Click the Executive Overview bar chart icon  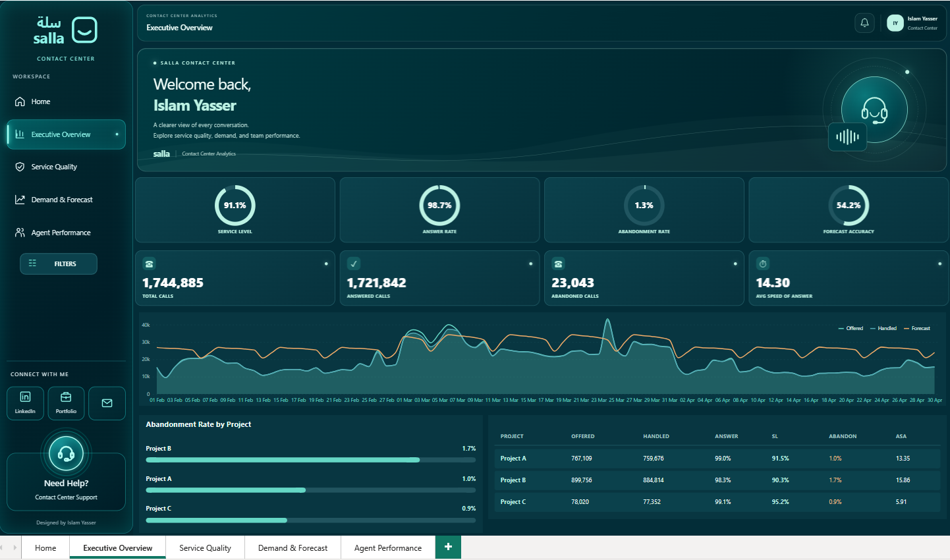click(x=20, y=134)
